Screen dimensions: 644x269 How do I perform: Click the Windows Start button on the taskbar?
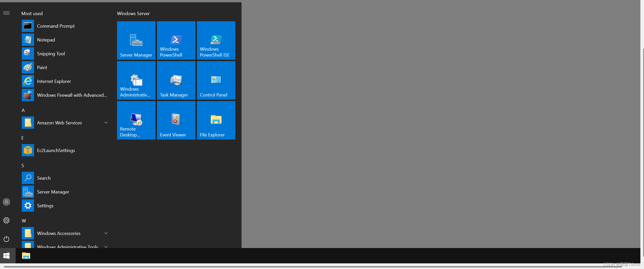[x=6, y=256]
